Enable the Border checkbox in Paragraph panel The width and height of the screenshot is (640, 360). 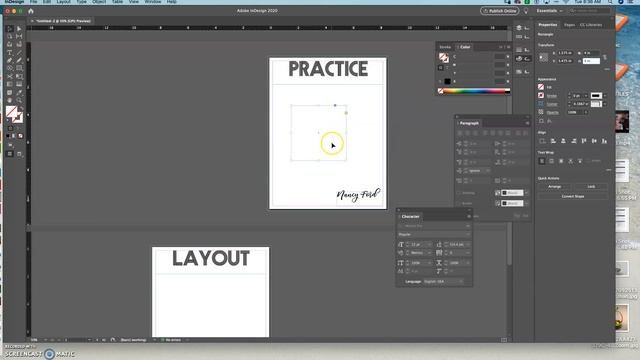(459, 203)
